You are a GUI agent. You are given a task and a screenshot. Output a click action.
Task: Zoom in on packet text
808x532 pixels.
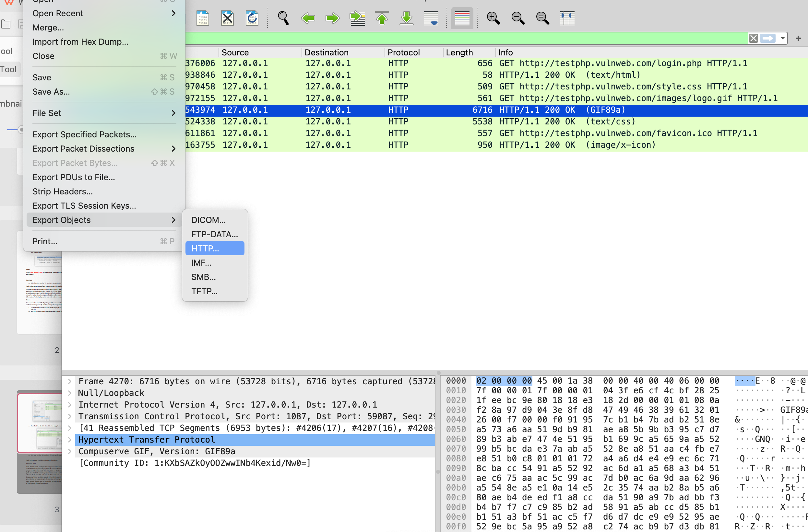(x=493, y=18)
